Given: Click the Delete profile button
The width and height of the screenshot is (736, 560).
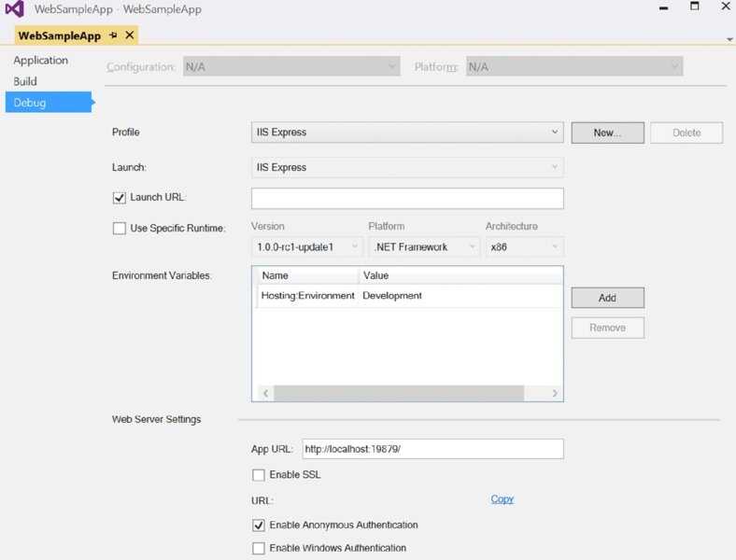Looking at the screenshot, I should pyautogui.click(x=686, y=133).
